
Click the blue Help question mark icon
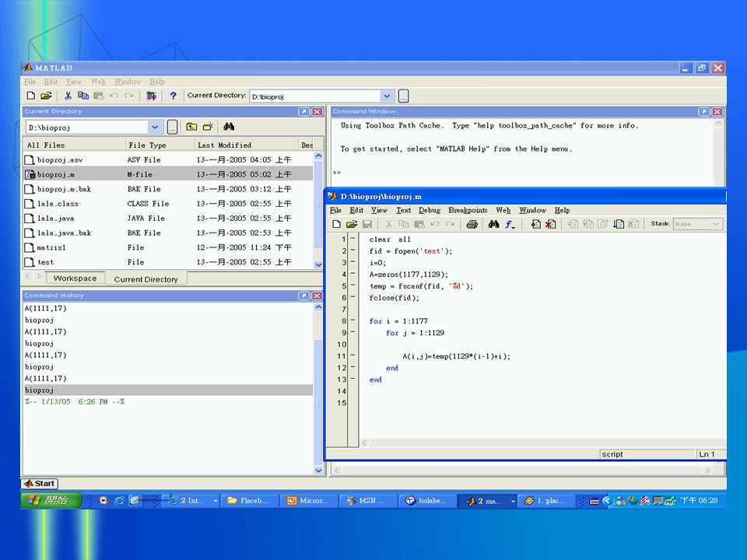tap(174, 96)
